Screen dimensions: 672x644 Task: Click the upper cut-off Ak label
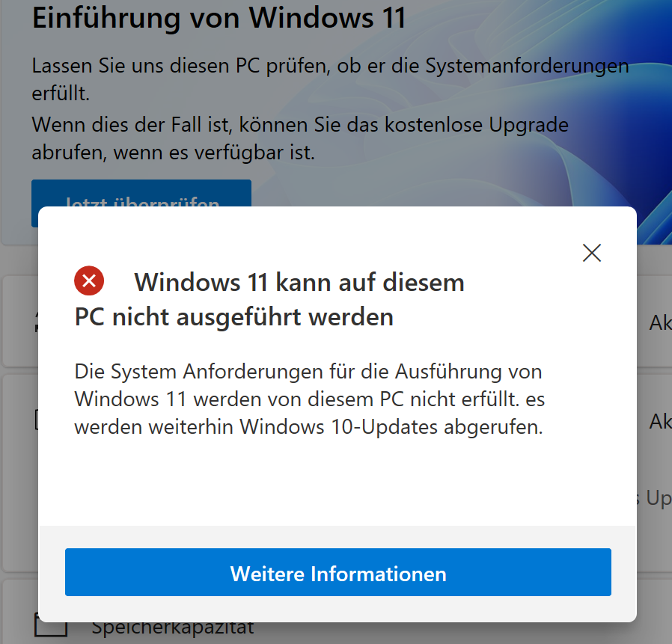coord(661,322)
